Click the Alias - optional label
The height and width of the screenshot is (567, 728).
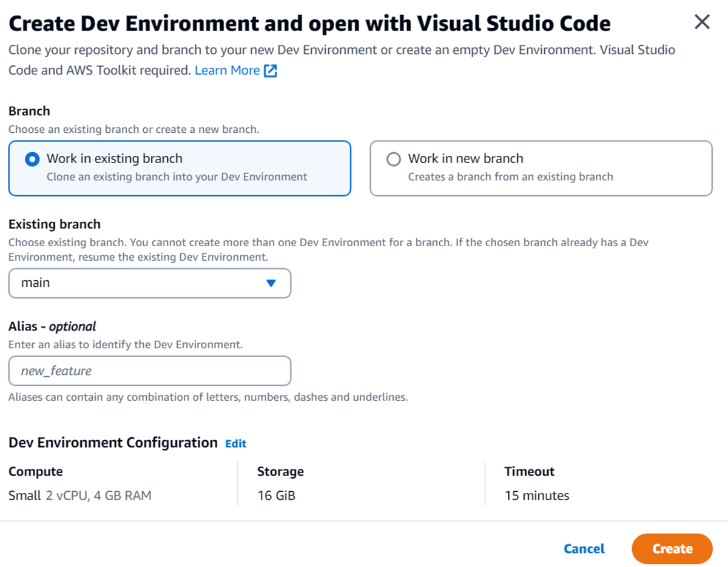click(x=52, y=326)
